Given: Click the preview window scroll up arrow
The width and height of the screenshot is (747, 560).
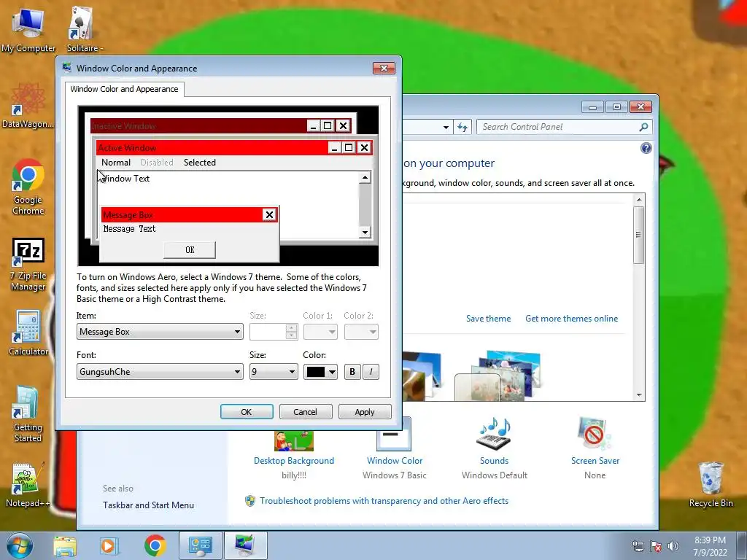Looking at the screenshot, I should point(365,178).
